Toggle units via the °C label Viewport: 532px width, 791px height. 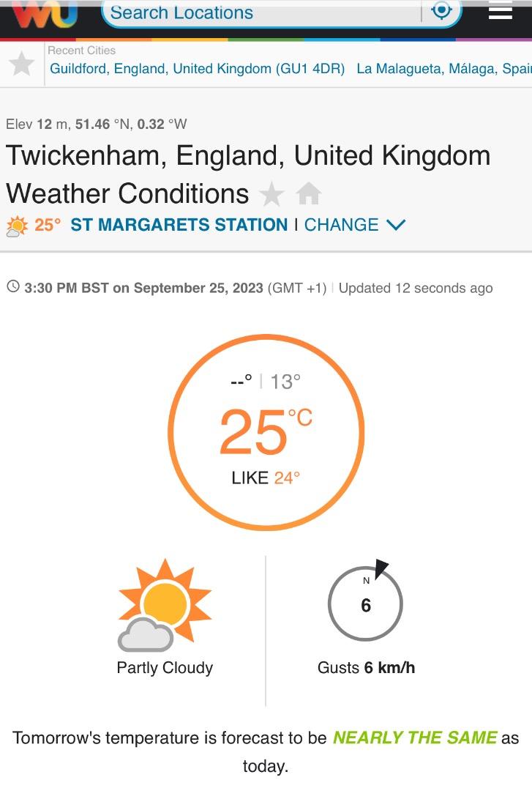click(x=300, y=417)
